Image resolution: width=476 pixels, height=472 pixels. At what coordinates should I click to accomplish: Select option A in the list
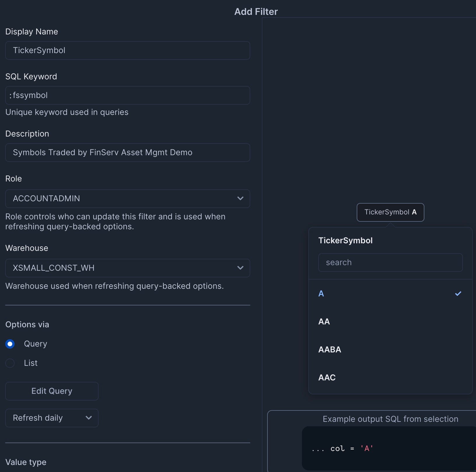(321, 294)
